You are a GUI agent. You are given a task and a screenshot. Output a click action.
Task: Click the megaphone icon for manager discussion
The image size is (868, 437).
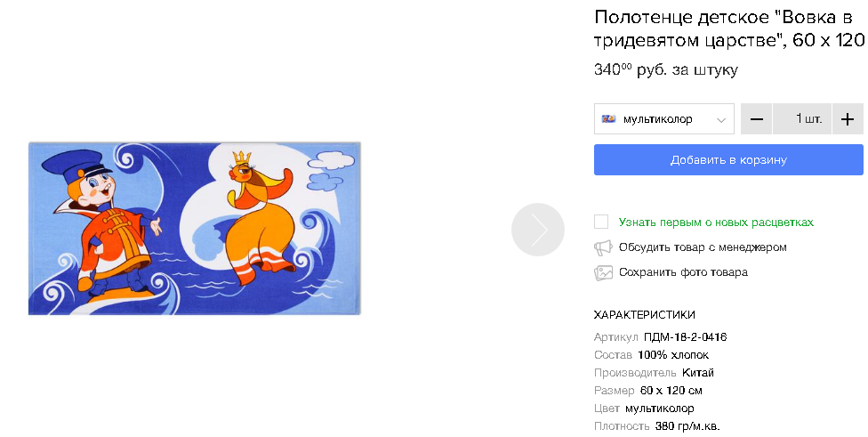coord(603,247)
